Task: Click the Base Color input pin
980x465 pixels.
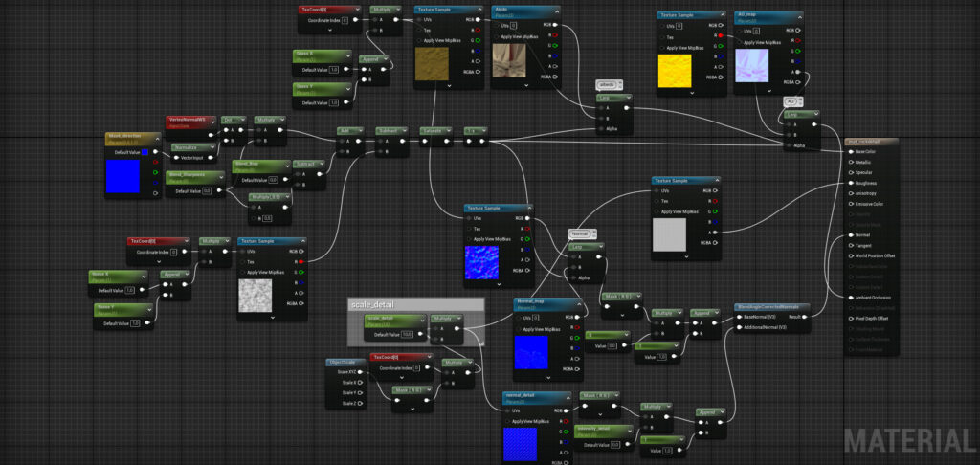Action: click(x=850, y=151)
